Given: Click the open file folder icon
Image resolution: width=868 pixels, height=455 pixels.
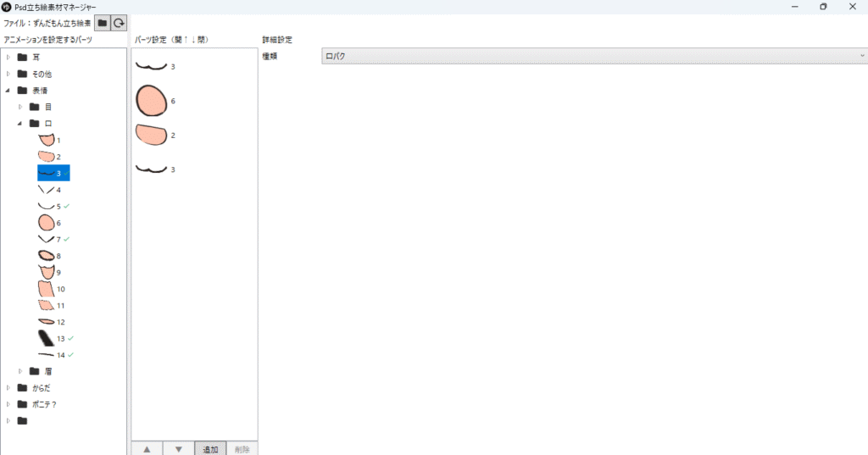Looking at the screenshot, I should (102, 24).
